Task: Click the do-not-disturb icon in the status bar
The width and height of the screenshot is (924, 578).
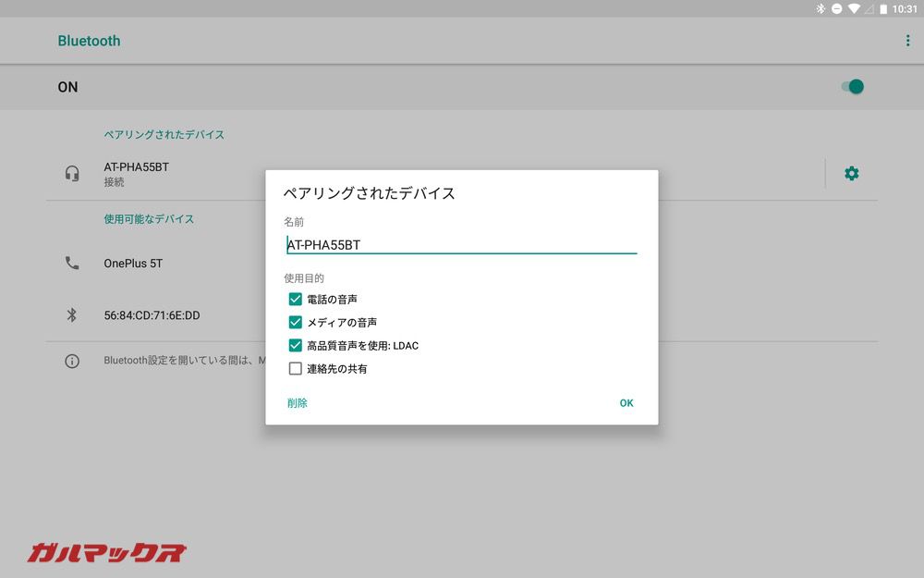Action: click(837, 8)
